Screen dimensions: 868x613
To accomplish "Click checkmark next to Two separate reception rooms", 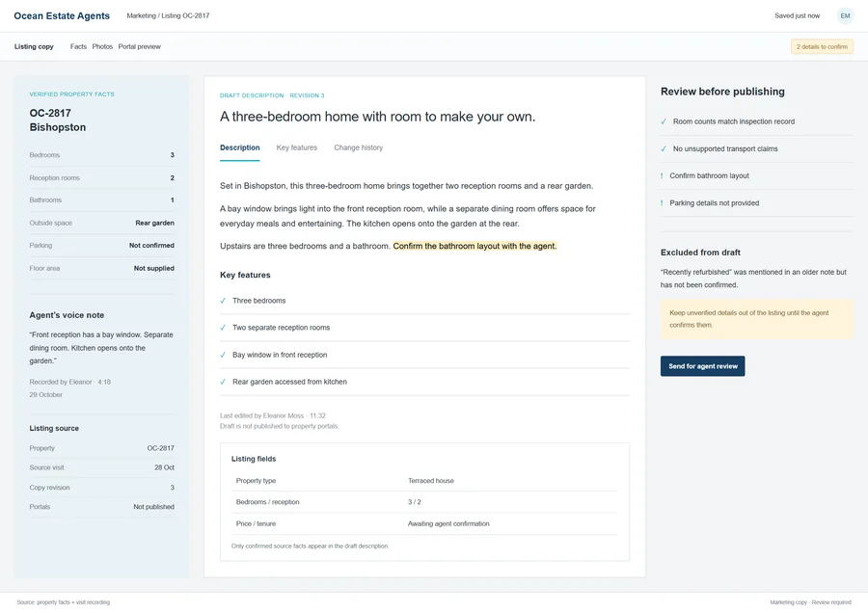I will [x=223, y=328].
